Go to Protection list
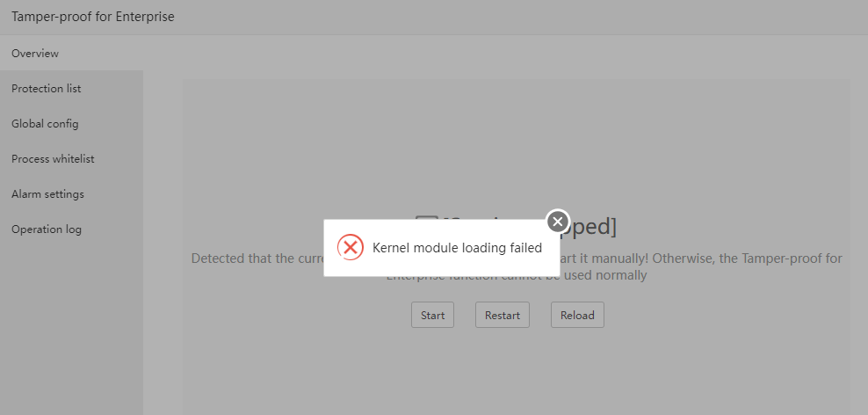Image resolution: width=868 pixels, height=415 pixels. pyautogui.click(x=47, y=89)
